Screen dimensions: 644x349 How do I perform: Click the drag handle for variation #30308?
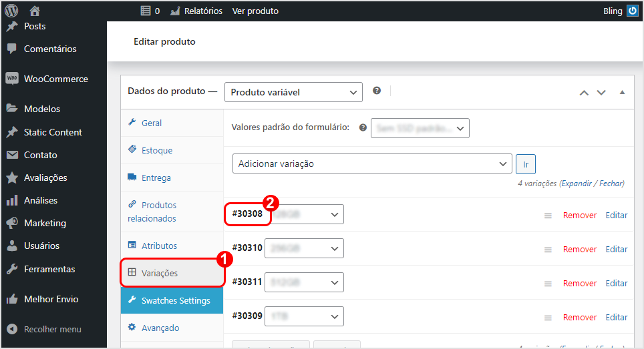(548, 216)
